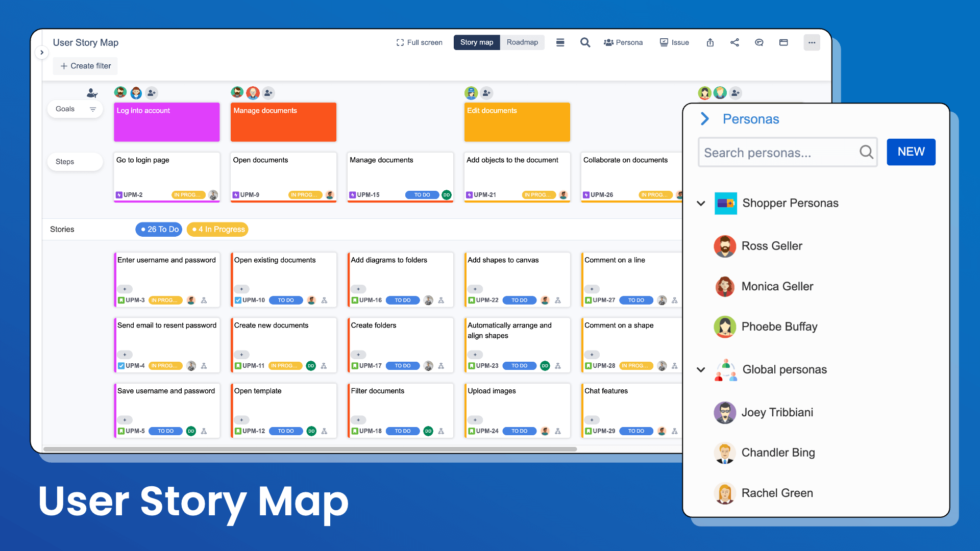Click the hierarchy icon on the UPM-16 card

[442, 300]
